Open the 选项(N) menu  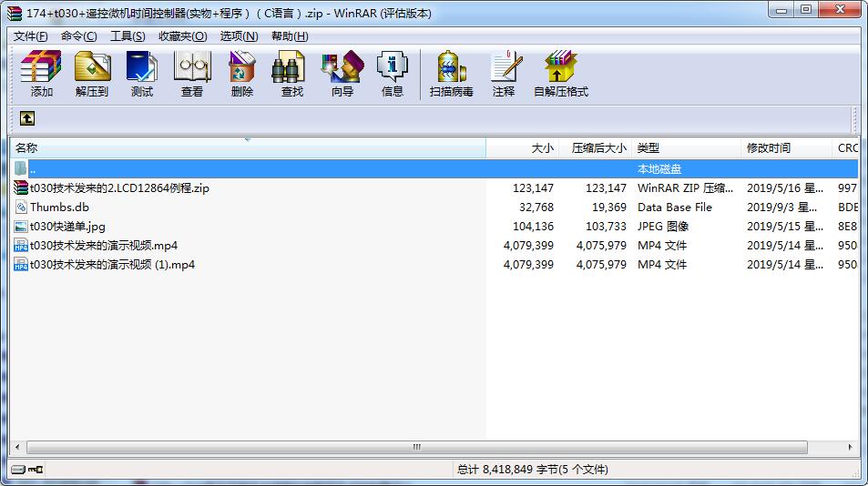tap(239, 35)
